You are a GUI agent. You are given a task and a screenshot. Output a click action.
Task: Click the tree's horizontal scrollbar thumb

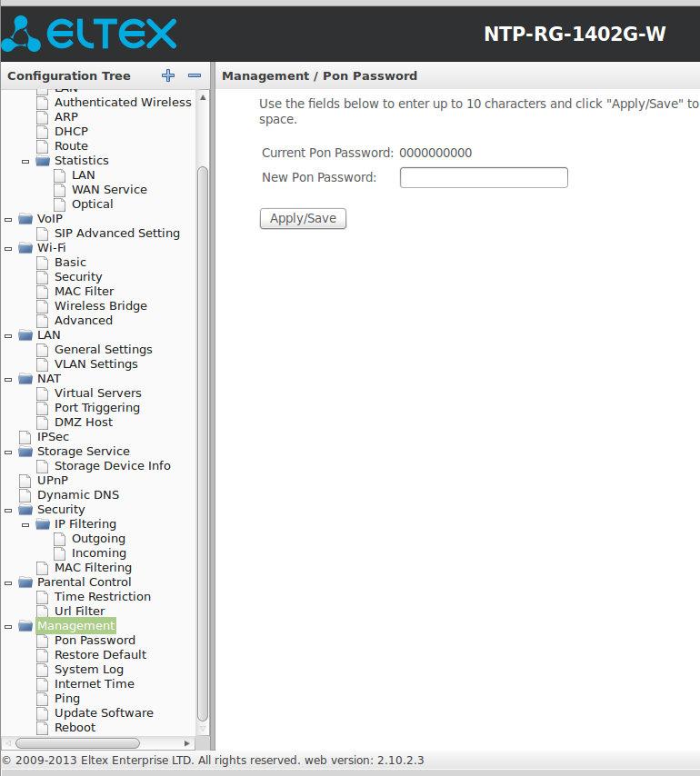point(77,743)
